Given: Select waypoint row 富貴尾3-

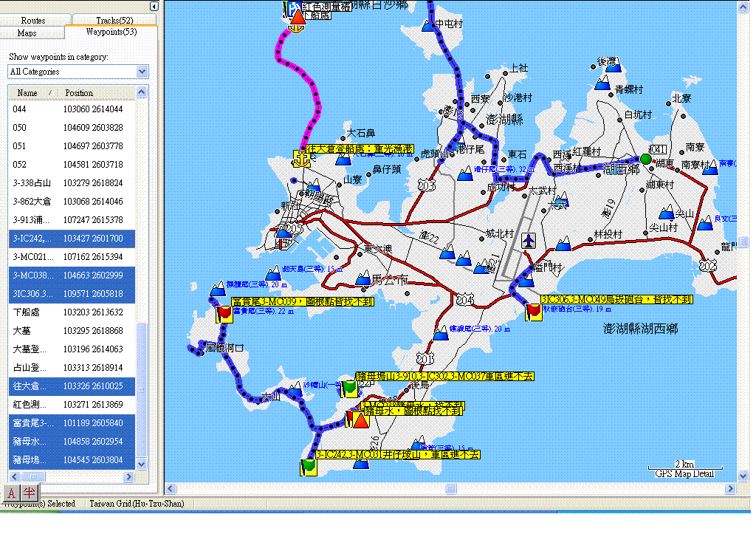Looking at the screenshot, I should pos(72,423).
